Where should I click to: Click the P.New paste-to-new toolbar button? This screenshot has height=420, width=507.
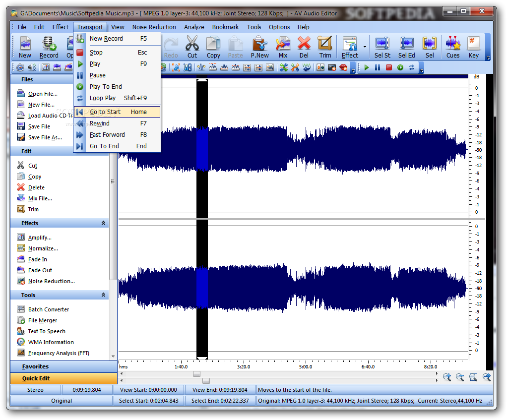click(x=259, y=47)
